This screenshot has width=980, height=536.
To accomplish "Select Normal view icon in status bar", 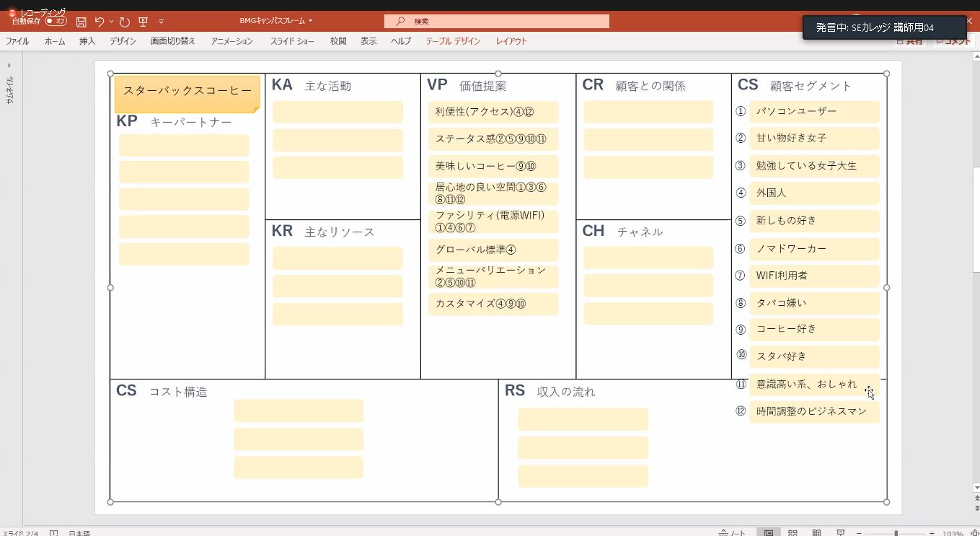I will [x=769, y=533].
